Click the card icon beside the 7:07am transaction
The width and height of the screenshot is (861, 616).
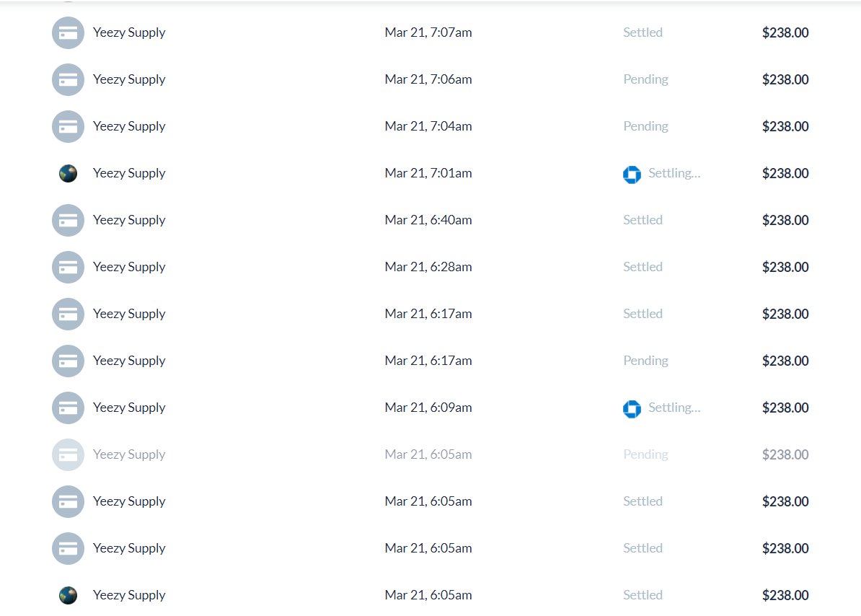(x=68, y=33)
